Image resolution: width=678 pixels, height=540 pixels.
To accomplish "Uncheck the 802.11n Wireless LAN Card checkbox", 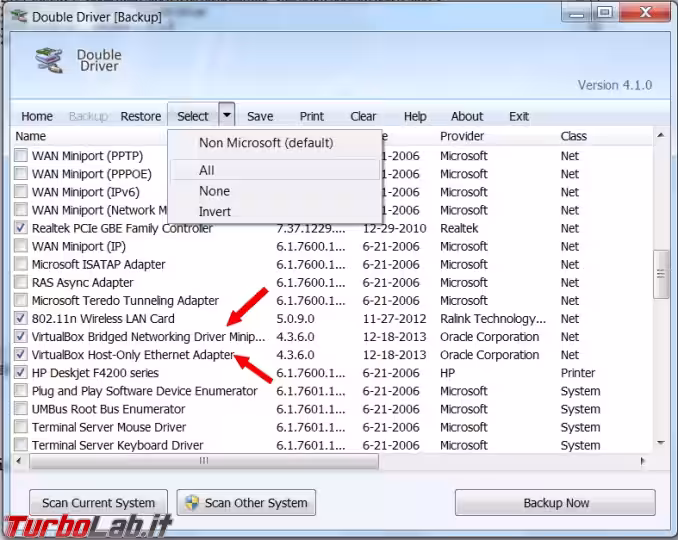I will click(21, 318).
